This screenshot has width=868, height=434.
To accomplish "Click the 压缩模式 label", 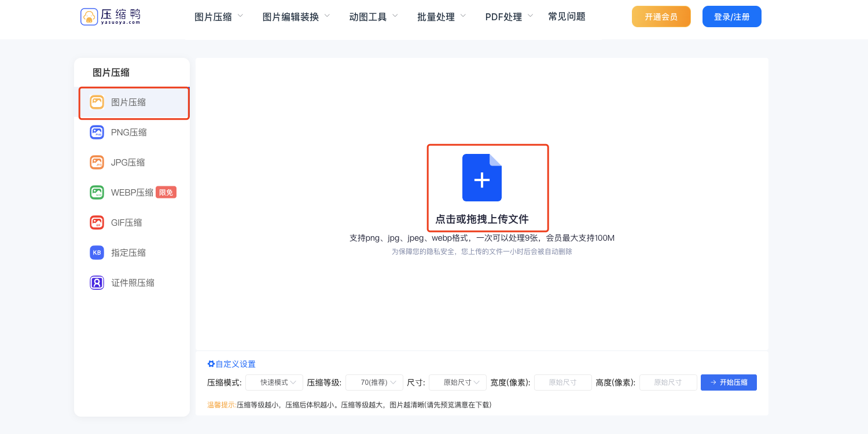I will coord(225,382).
